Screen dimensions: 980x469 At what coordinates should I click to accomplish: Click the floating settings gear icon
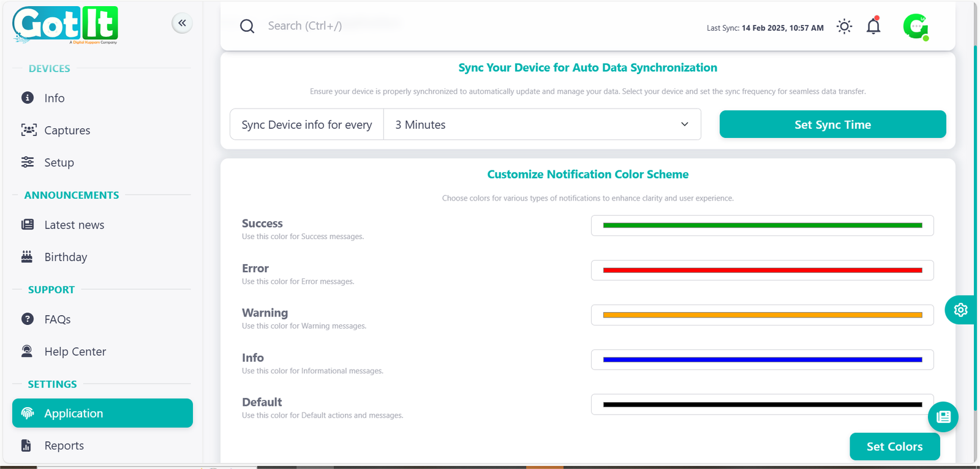click(x=960, y=310)
